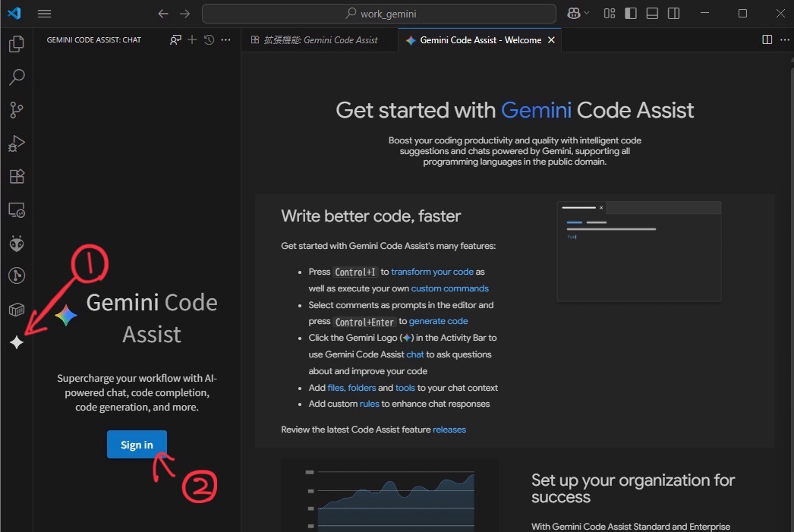Image resolution: width=794 pixels, height=532 pixels.
Task: Select the Gemini Code Assist sparkle icon
Action: (x=17, y=342)
